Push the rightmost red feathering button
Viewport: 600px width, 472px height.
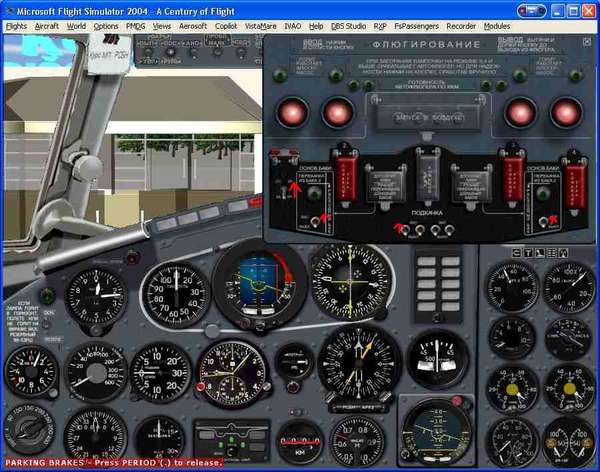pyautogui.click(x=566, y=112)
